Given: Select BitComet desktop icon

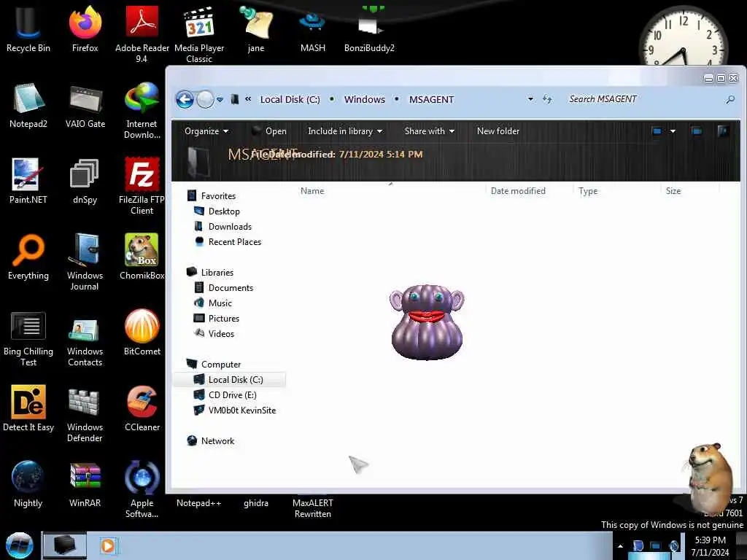Looking at the screenshot, I should pos(142,332).
